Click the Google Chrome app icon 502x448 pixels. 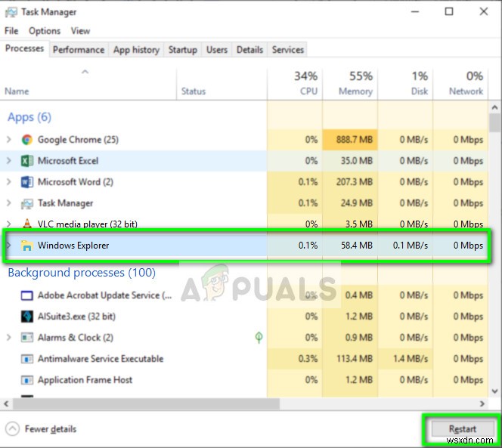pyautogui.click(x=27, y=140)
